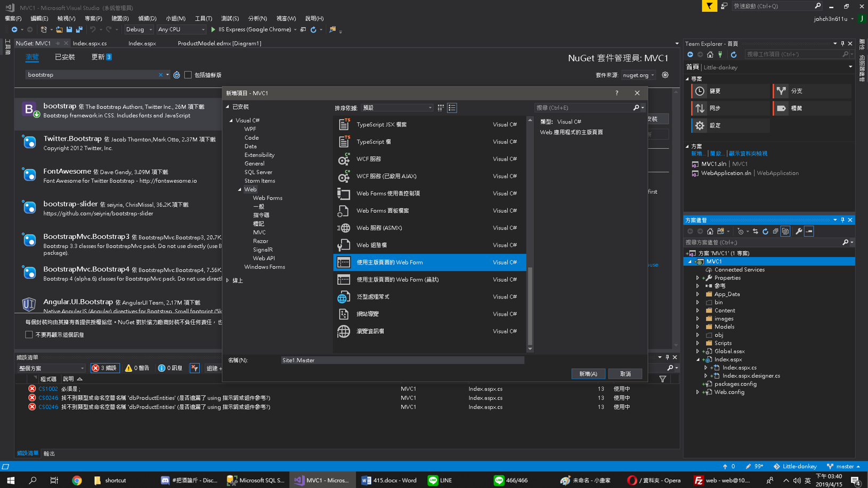The width and height of the screenshot is (868, 488).
Task: Expand 線上 online node in dialog
Action: [228, 281]
